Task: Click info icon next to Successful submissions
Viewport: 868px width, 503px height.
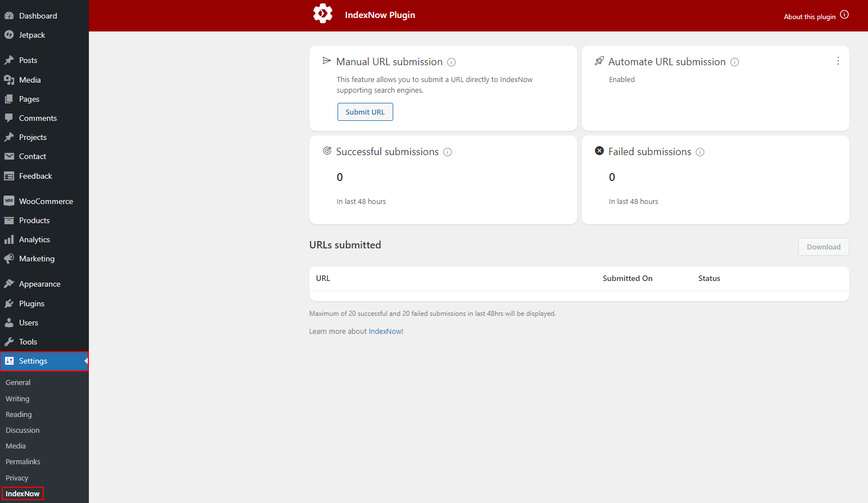Action: 448,152
